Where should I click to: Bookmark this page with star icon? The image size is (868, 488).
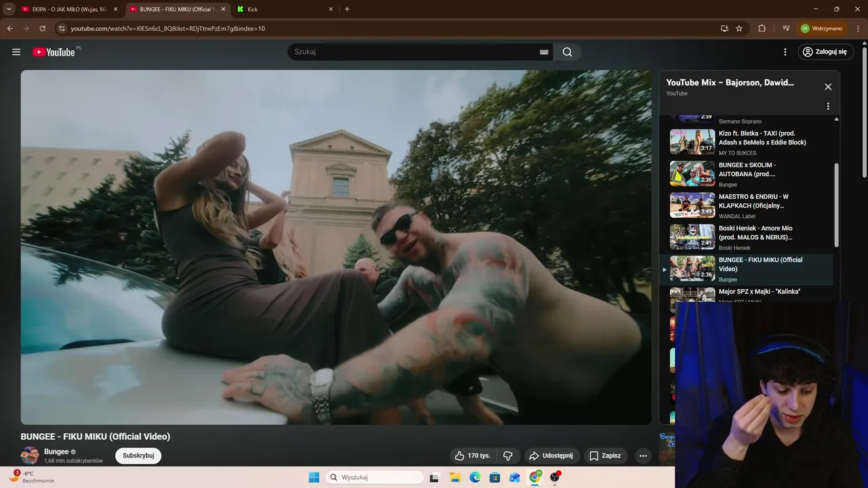click(x=739, y=28)
